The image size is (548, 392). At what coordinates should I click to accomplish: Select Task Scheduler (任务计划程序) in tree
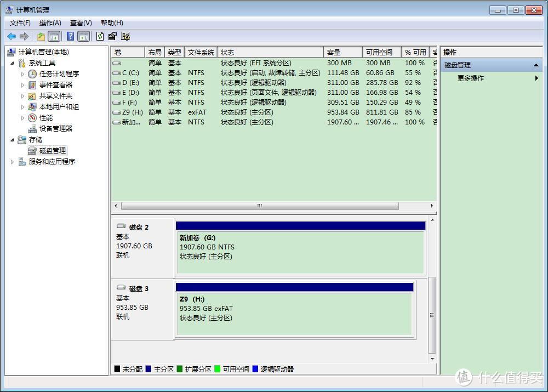(59, 74)
